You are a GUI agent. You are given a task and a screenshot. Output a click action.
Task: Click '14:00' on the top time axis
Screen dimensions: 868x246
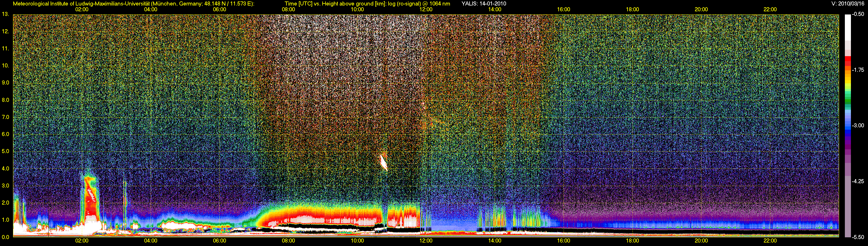(495, 10)
